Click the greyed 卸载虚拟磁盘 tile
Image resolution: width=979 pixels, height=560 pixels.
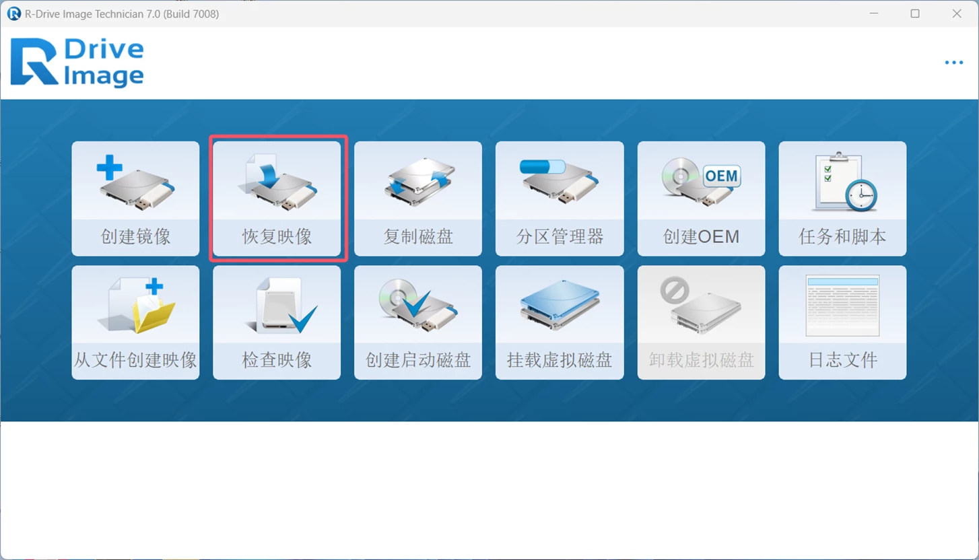click(701, 322)
